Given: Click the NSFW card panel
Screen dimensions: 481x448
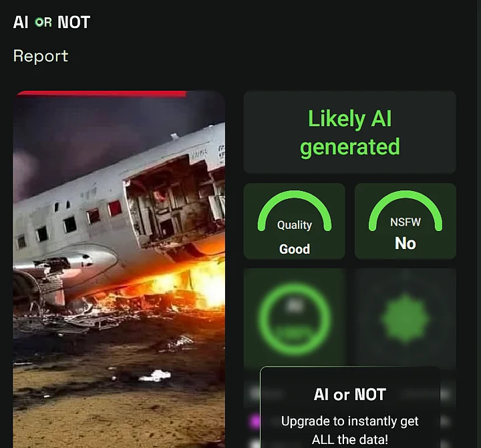Looking at the screenshot, I should [x=406, y=221].
